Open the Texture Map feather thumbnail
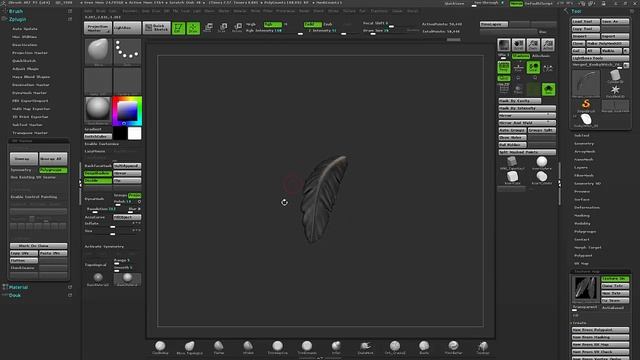The width and height of the screenshot is (640, 360). (585, 288)
